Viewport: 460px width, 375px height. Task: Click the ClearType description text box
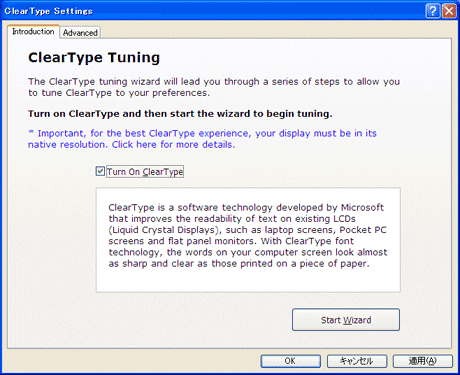tap(248, 240)
